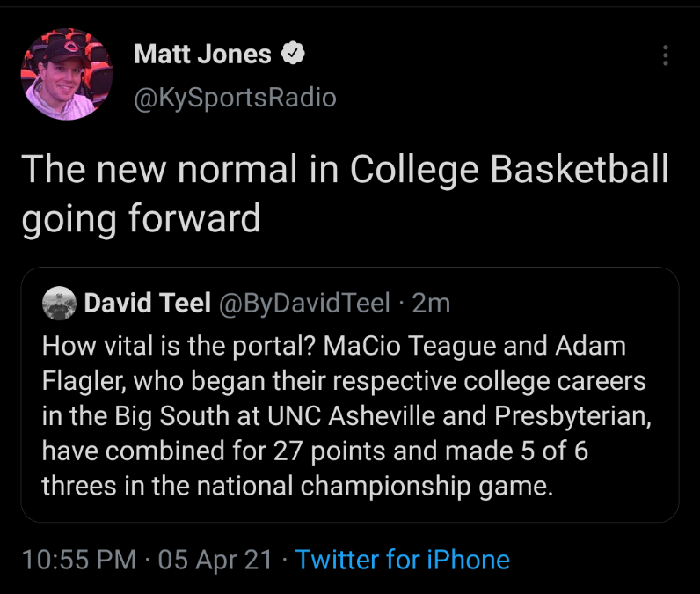This screenshot has height=594, width=700.
Task: Click the David Teel author name
Action: click(147, 304)
